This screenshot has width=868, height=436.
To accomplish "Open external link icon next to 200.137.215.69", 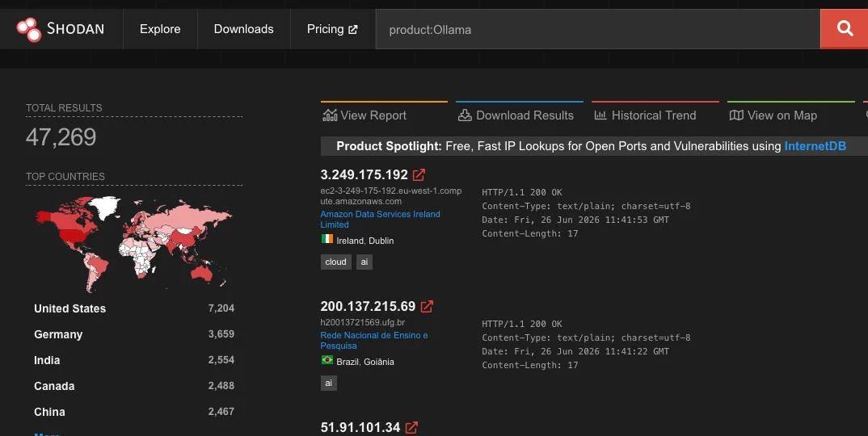I will point(427,307).
